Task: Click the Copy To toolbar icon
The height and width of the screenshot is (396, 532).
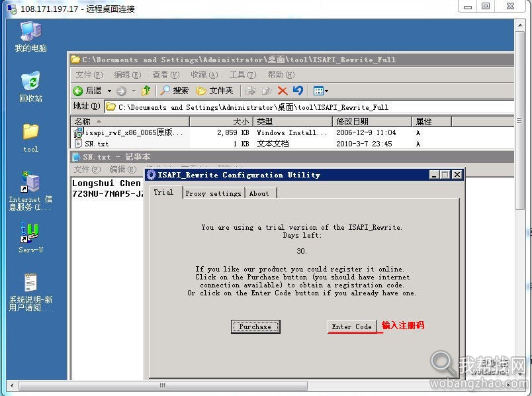Action: (267, 91)
